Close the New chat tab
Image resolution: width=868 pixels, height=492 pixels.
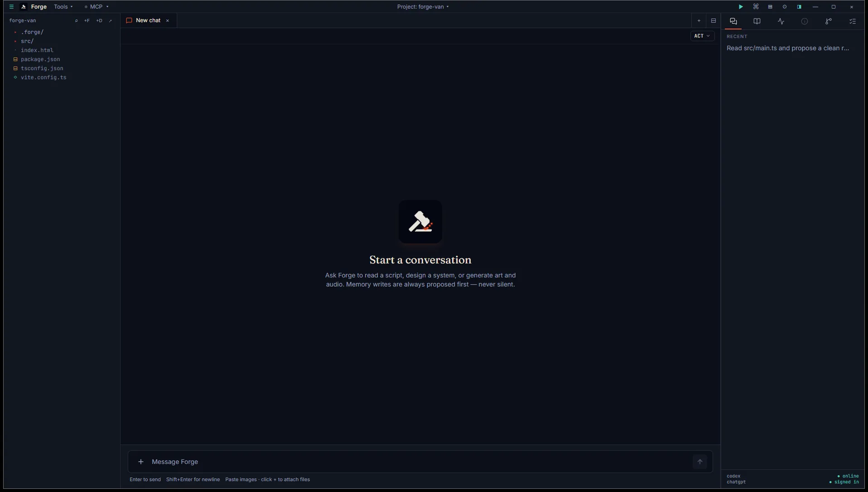(168, 20)
